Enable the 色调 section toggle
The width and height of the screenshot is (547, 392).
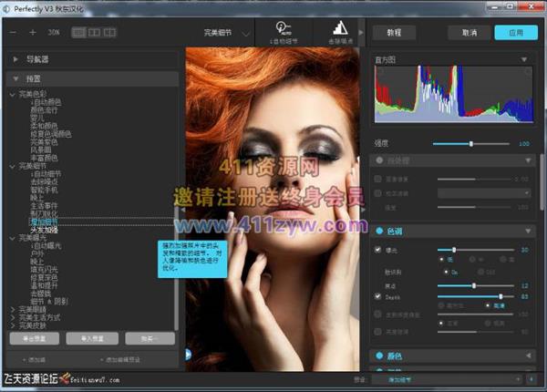pos(379,231)
